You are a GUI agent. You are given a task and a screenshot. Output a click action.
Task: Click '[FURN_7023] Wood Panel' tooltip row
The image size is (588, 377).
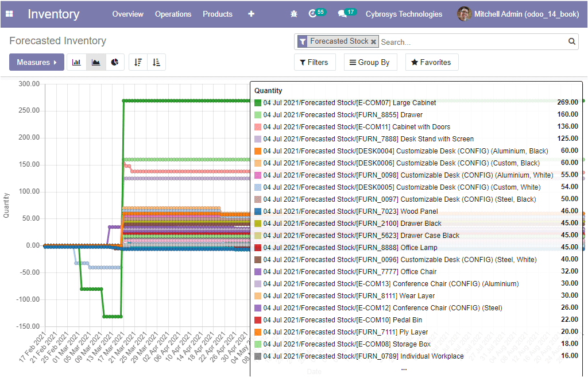point(416,211)
